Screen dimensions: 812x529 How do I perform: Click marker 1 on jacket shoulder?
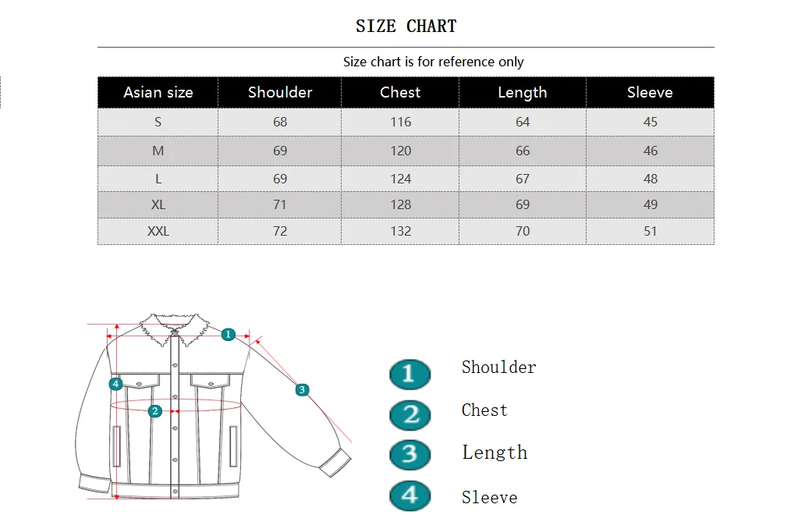point(229,335)
